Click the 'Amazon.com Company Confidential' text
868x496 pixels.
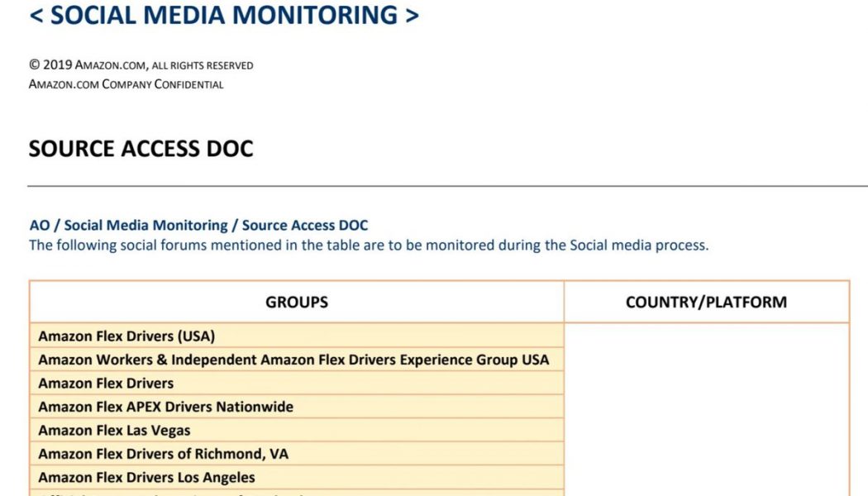pos(126,84)
